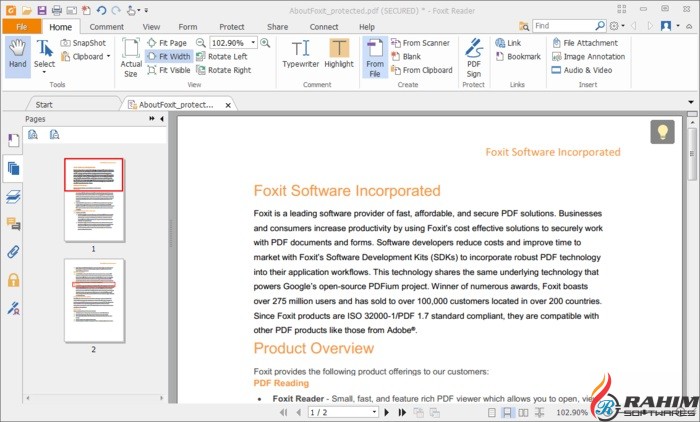Zoom out with the minus magnifier
The height and width of the screenshot is (422, 700).
[x=201, y=43]
